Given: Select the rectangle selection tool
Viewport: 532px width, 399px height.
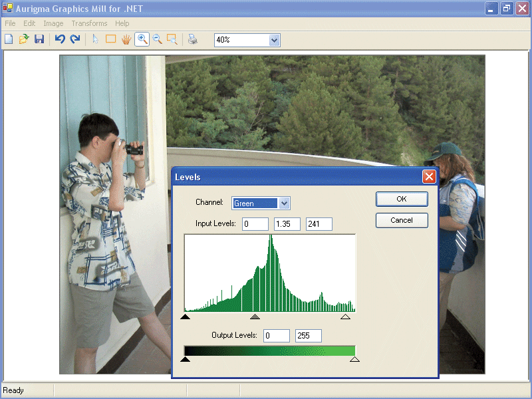Looking at the screenshot, I should point(110,40).
